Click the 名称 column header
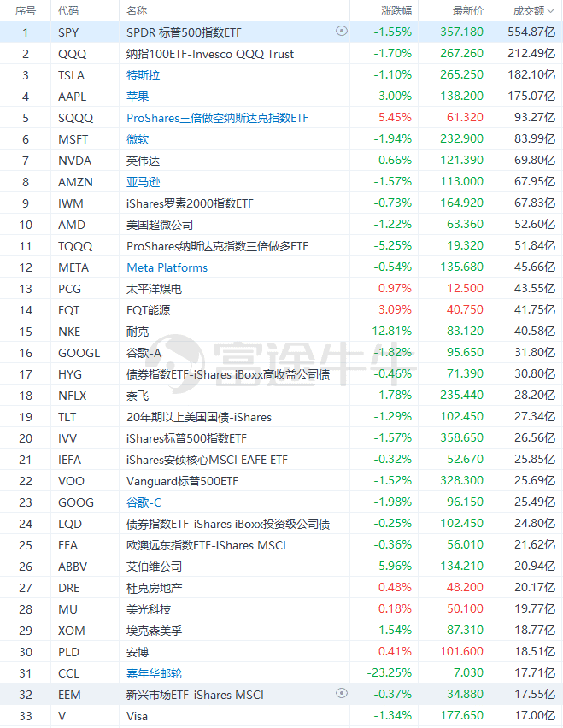Image resolution: width=563 pixels, height=728 pixels. tap(137, 10)
